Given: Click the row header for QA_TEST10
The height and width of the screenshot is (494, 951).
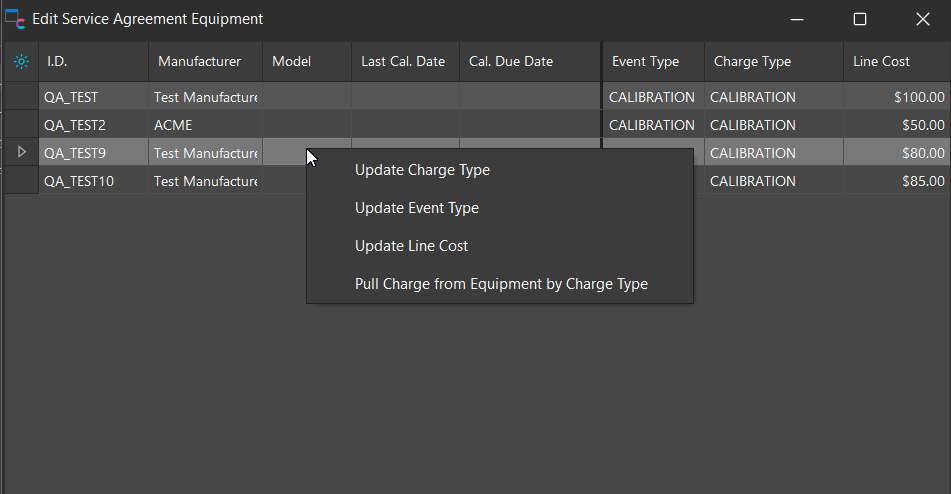Looking at the screenshot, I should pos(22,181).
